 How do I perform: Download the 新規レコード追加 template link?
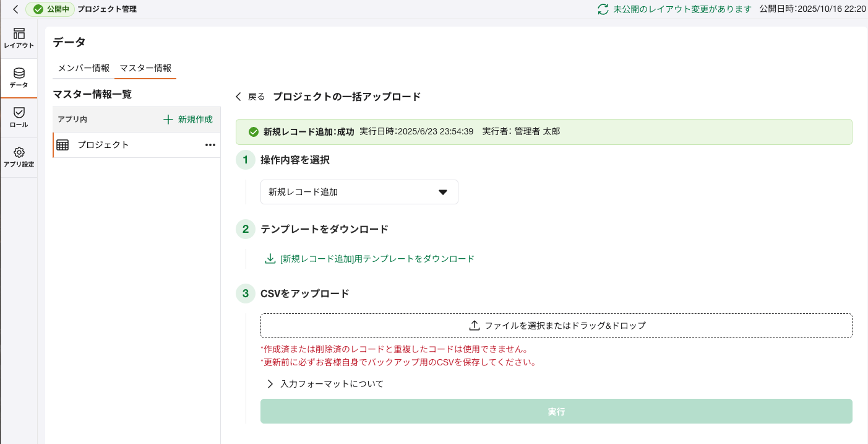[x=377, y=259]
